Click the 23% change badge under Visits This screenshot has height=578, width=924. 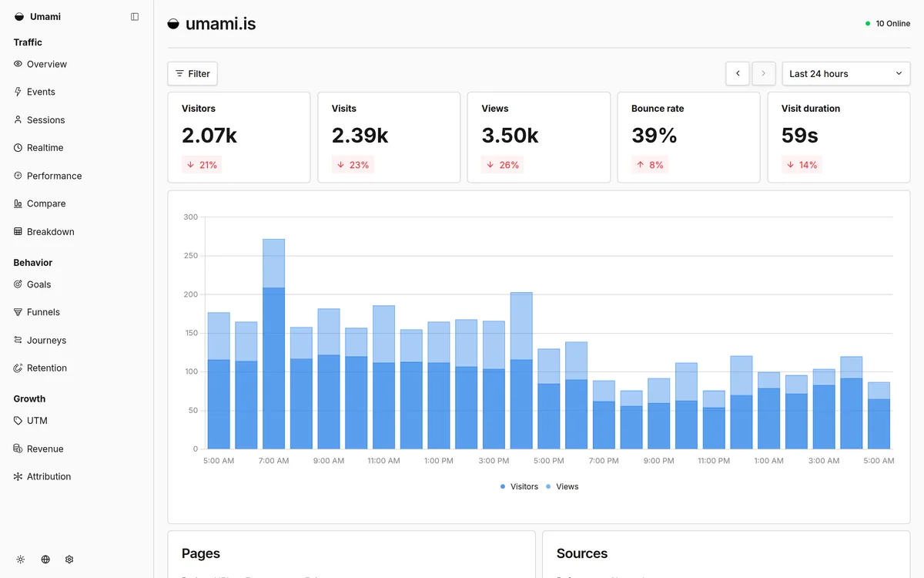(353, 165)
